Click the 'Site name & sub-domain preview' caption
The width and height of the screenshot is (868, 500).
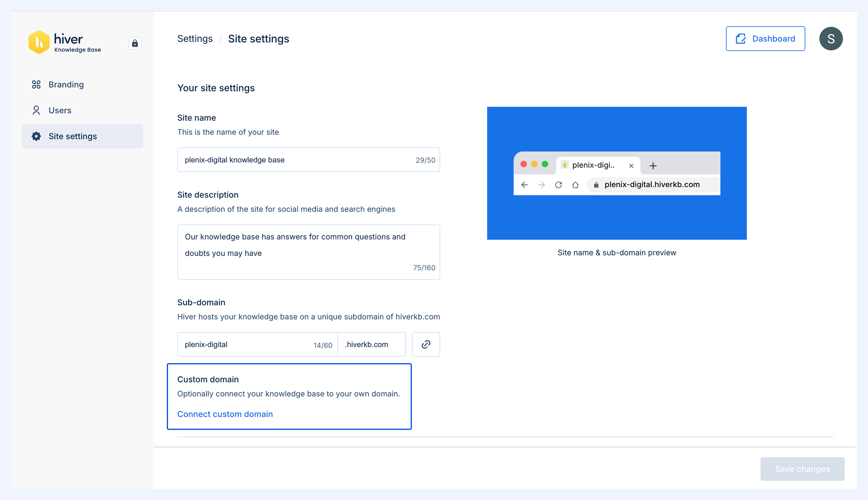[x=617, y=252]
